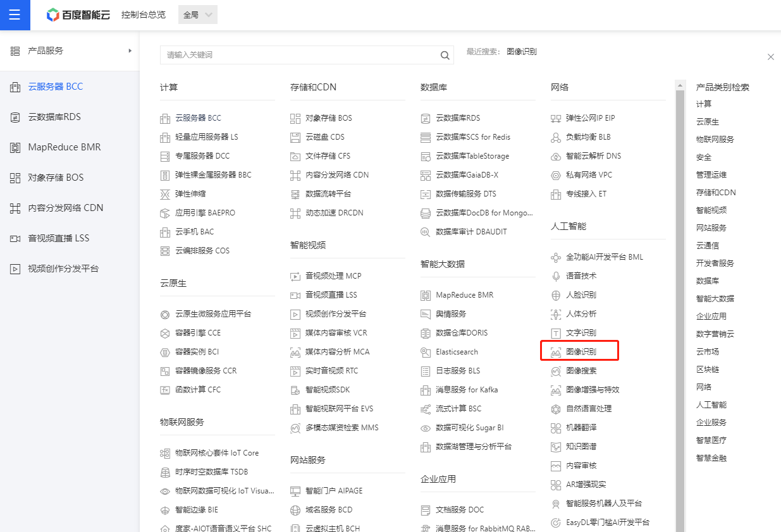Click the icon beside 云数据库SCS for Redis
781x532 pixels.
[426, 137]
